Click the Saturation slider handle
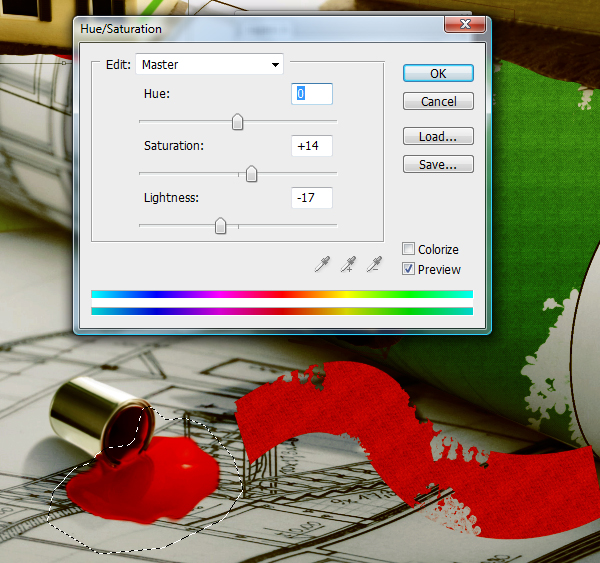The width and height of the screenshot is (600, 563). pos(251,174)
